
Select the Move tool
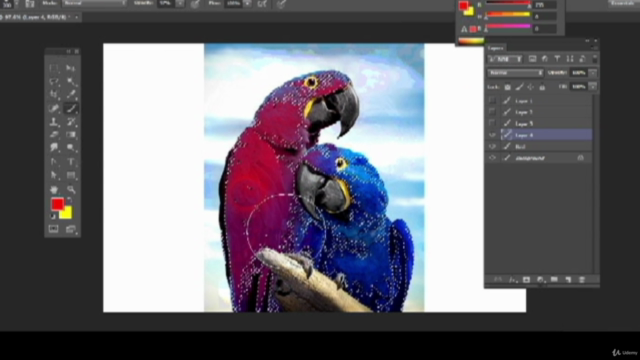coord(71,68)
